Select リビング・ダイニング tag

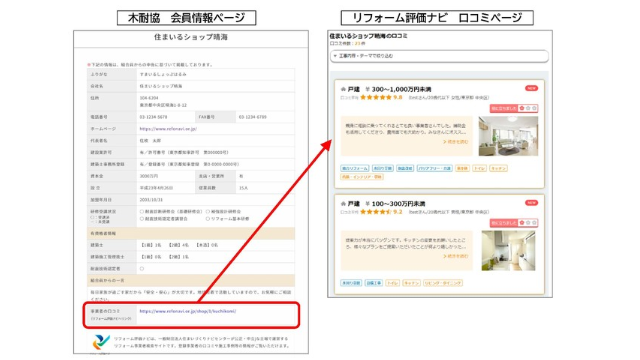[x=442, y=282]
